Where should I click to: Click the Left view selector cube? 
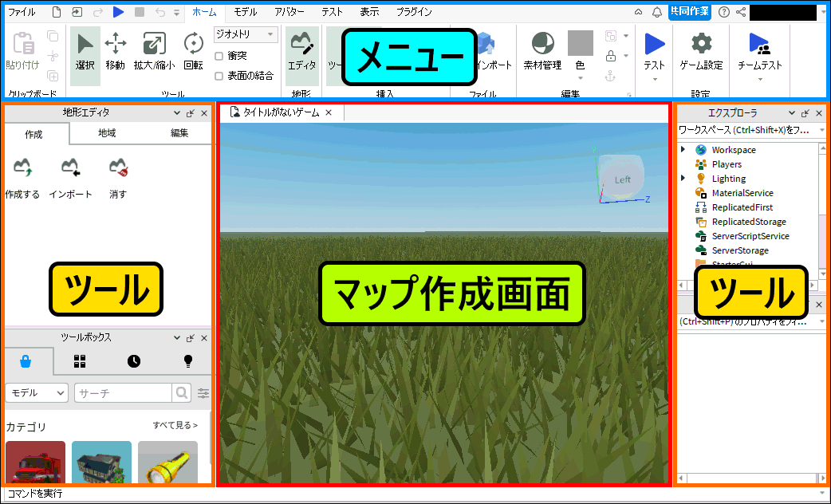(x=621, y=178)
